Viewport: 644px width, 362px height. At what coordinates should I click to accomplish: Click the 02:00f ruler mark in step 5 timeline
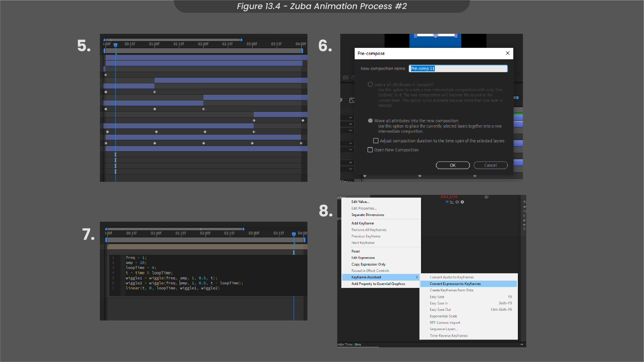point(203,44)
